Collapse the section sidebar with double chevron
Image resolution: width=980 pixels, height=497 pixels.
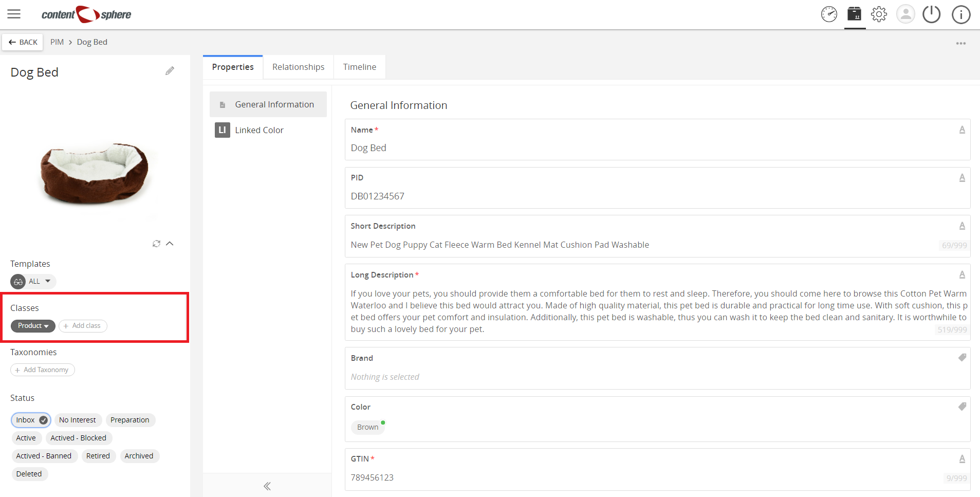(x=267, y=486)
